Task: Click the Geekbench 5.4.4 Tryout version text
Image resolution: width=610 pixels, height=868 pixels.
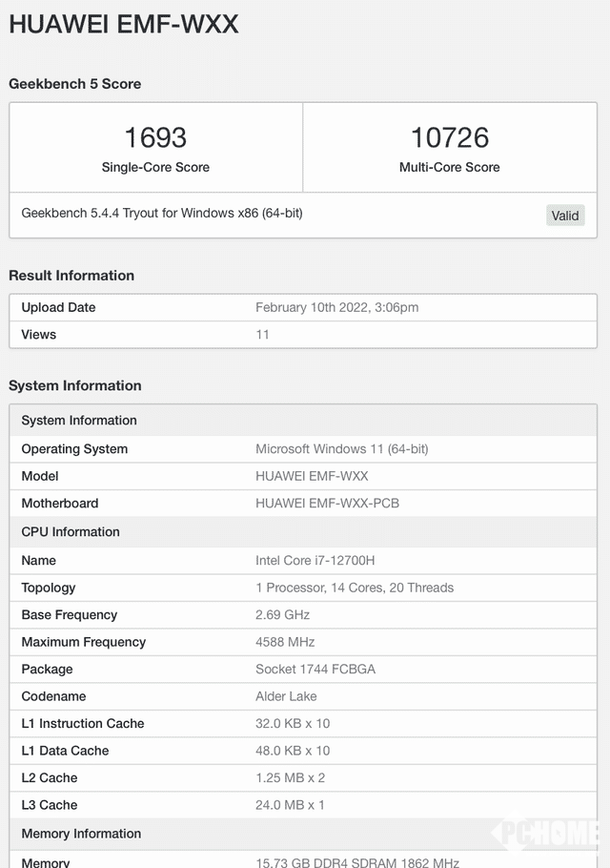Action: coord(162,213)
